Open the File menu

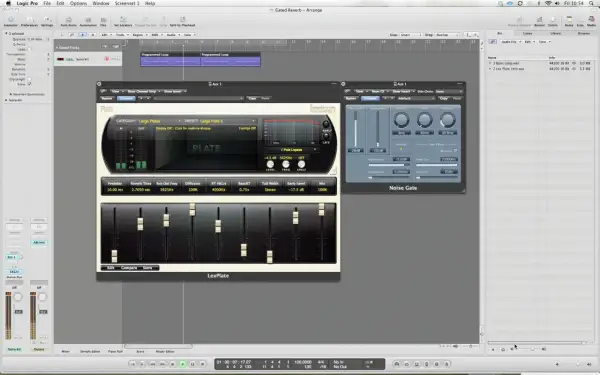(x=47, y=3)
